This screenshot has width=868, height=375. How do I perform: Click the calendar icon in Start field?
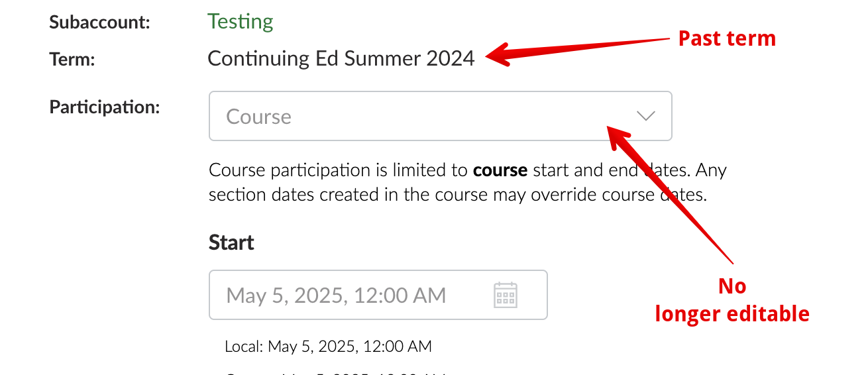[x=506, y=295]
